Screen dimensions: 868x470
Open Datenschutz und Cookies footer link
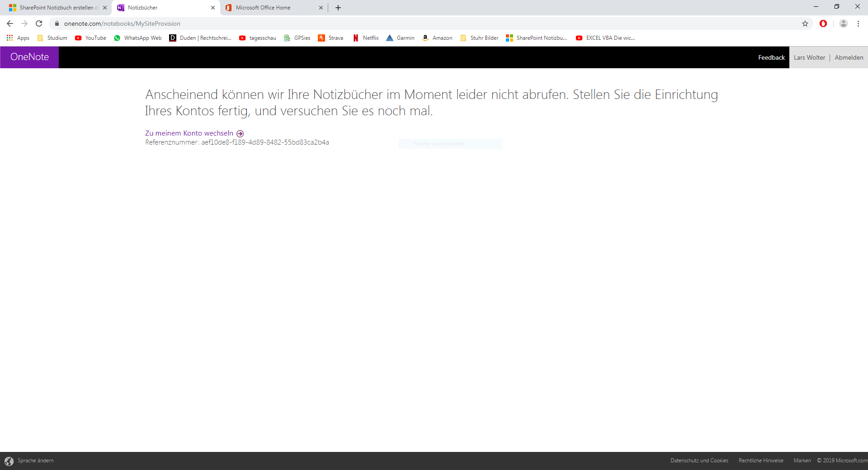click(699, 461)
